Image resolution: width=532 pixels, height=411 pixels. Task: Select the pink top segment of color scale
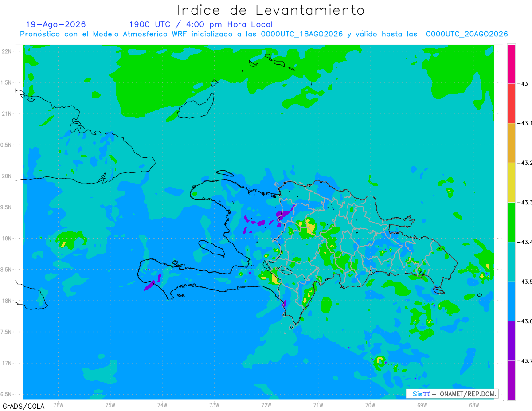pos(511,64)
